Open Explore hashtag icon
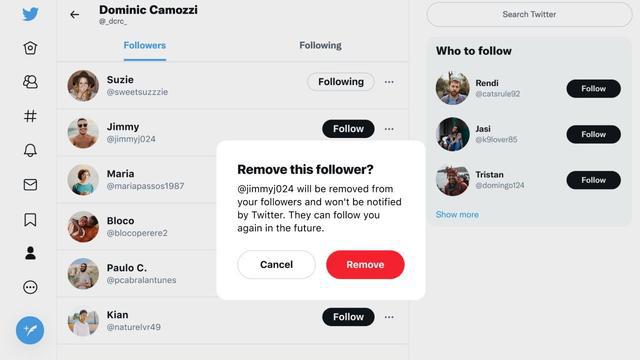The image size is (640, 360). 30,116
